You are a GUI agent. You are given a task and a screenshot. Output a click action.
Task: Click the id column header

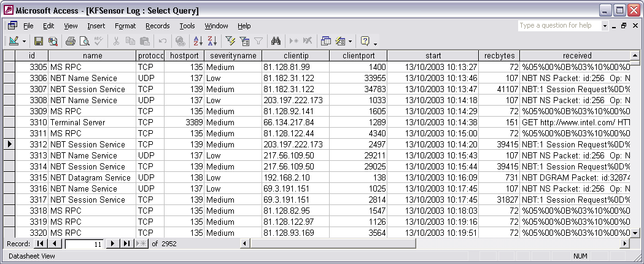click(32, 55)
